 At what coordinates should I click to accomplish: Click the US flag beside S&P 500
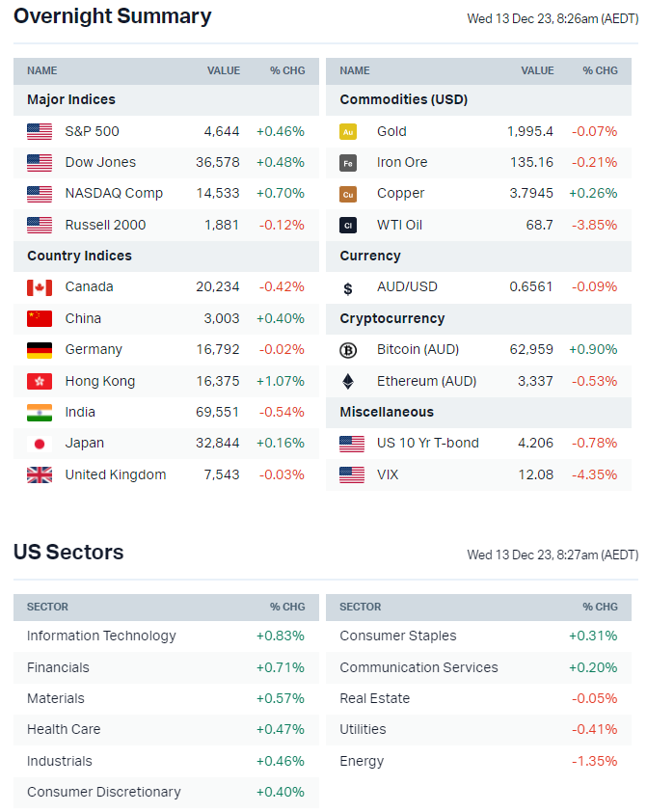tap(40, 131)
